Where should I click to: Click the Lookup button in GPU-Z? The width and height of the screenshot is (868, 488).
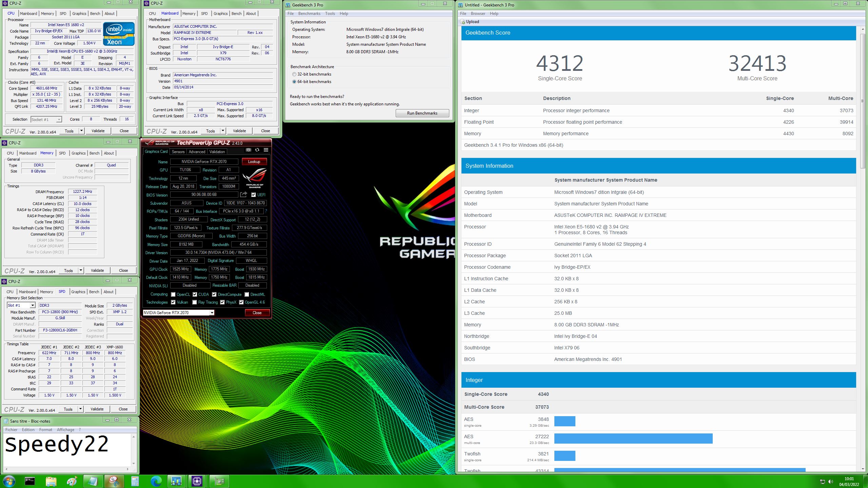tap(254, 162)
